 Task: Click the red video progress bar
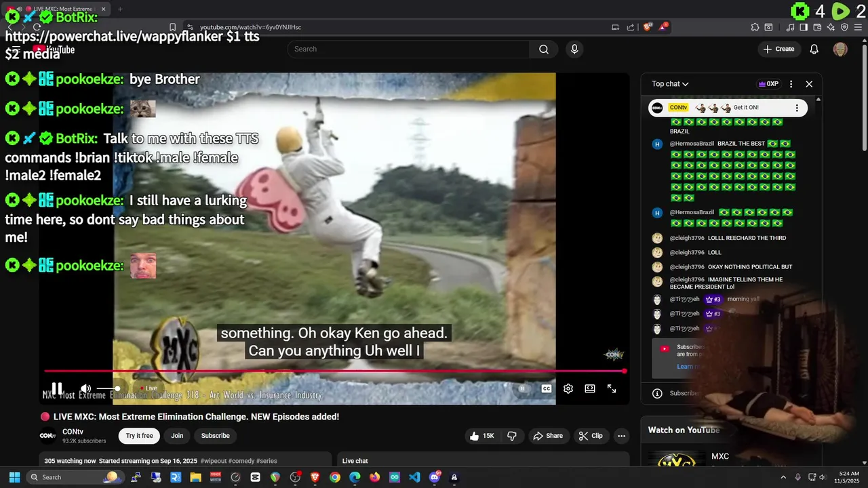(334, 371)
